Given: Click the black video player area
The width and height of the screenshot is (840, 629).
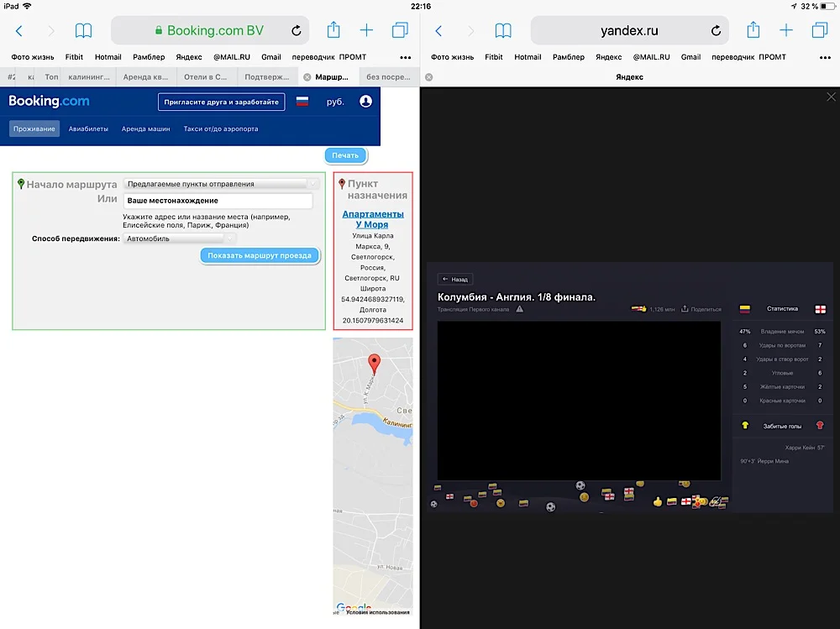Looking at the screenshot, I should pos(579,401).
